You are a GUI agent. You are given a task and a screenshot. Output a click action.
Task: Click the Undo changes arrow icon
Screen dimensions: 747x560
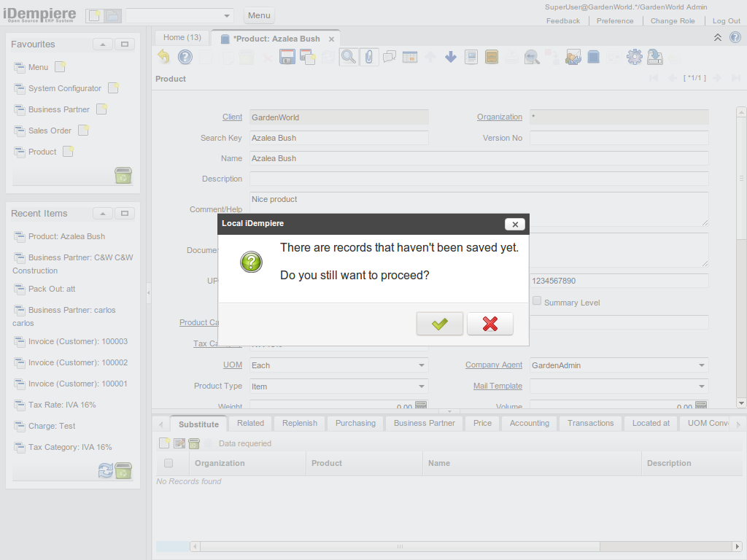tap(164, 57)
